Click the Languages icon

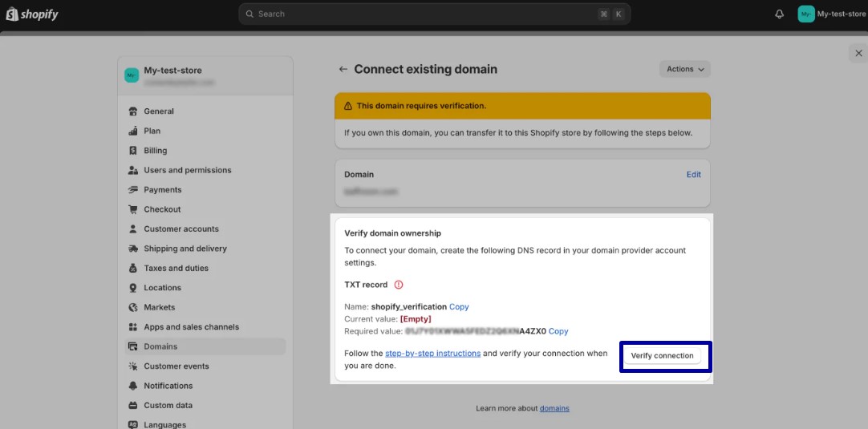point(133,425)
